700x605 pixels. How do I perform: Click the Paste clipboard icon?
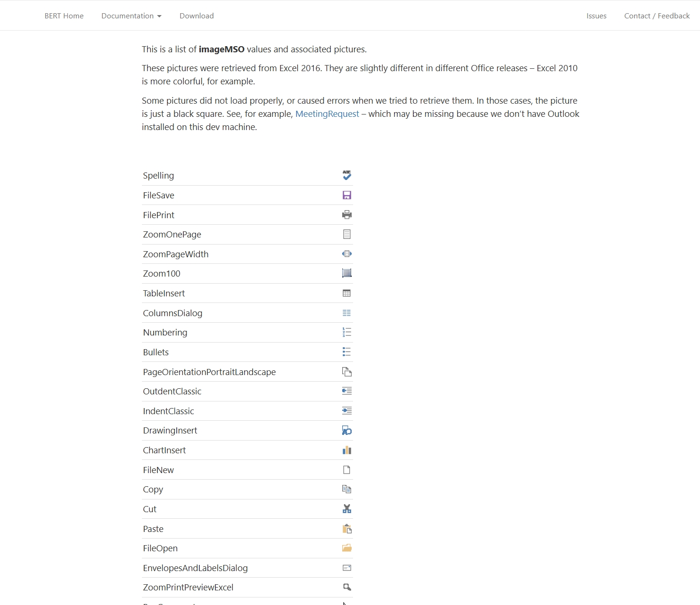pos(347,529)
